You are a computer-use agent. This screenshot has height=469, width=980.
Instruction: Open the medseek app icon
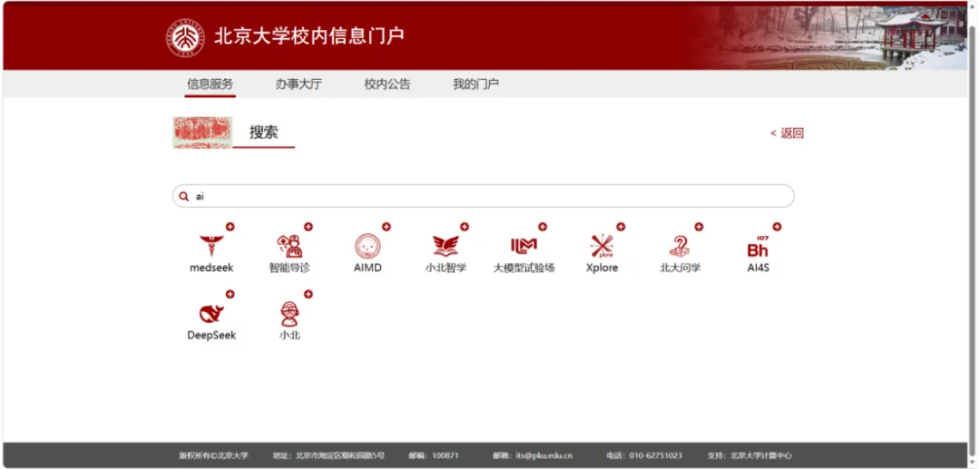pos(211,246)
